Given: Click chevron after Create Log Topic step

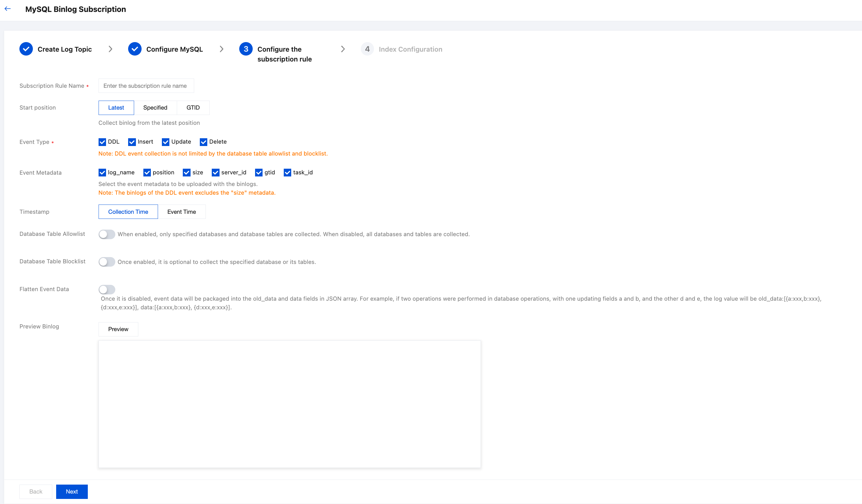Looking at the screenshot, I should 110,49.
